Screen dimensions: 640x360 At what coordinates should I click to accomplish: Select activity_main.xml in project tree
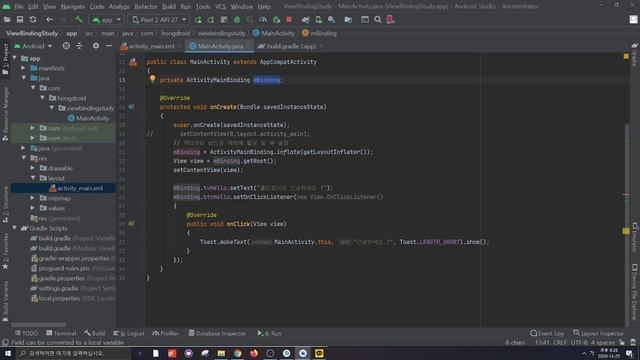pyautogui.click(x=76, y=188)
